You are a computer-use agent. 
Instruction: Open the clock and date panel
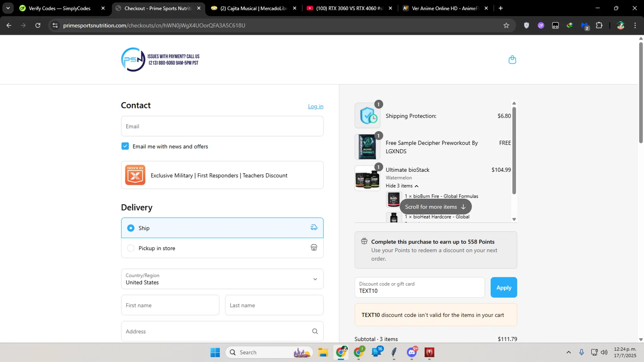coord(625,352)
